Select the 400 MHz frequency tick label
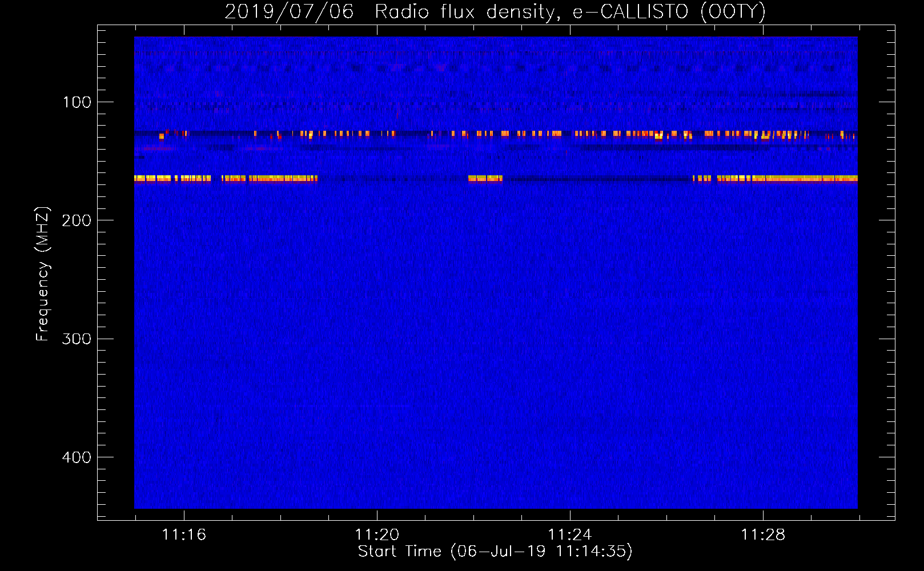 (x=77, y=457)
